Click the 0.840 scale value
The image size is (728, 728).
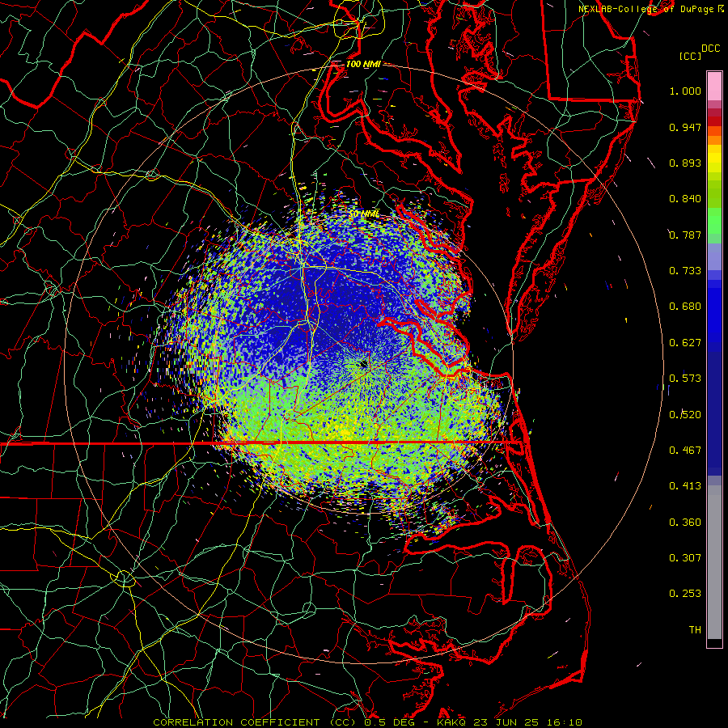(685, 199)
